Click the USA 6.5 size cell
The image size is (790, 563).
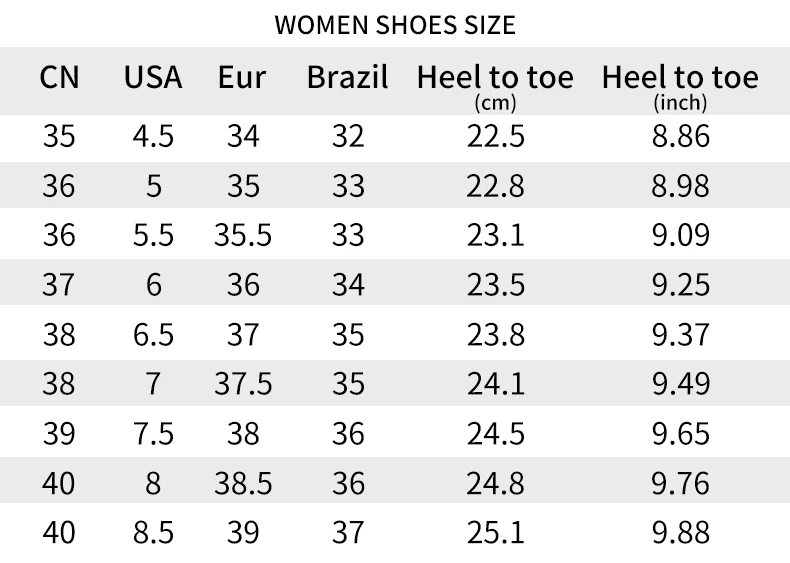tap(153, 334)
